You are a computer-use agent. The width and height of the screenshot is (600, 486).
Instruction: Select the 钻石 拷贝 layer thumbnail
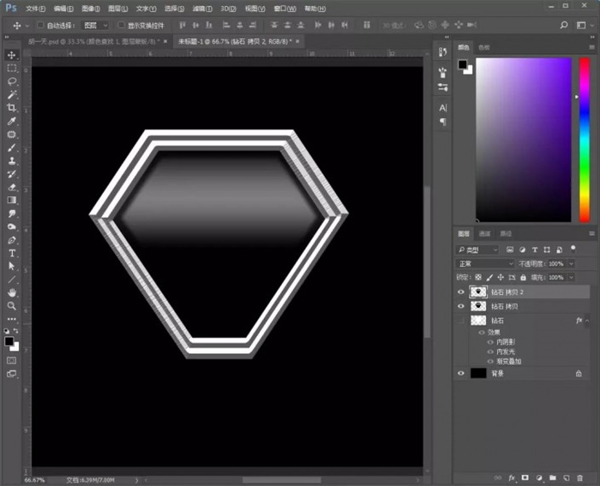click(x=479, y=306)
